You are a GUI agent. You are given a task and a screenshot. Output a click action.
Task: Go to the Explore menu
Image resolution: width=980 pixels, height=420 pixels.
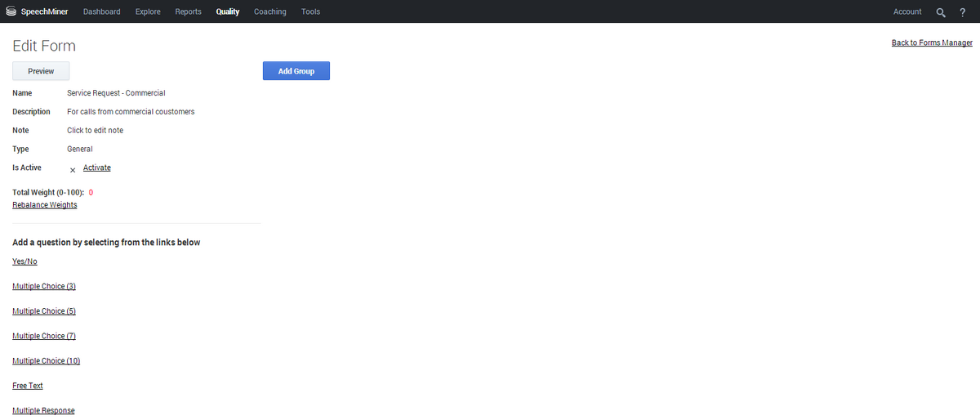(x=148, y=12)
